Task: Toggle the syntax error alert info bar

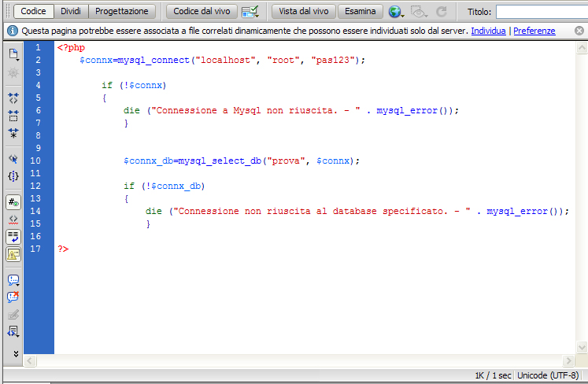Action: tap(13, 255)
